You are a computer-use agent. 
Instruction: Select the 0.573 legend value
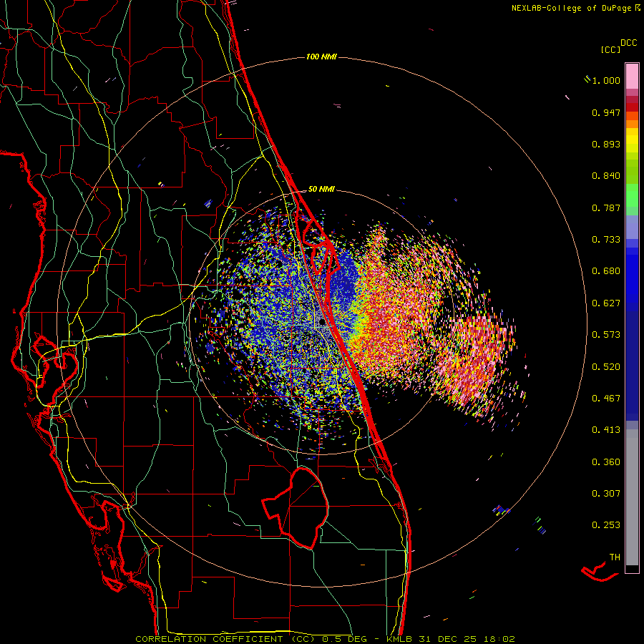[x=606, y=335]
